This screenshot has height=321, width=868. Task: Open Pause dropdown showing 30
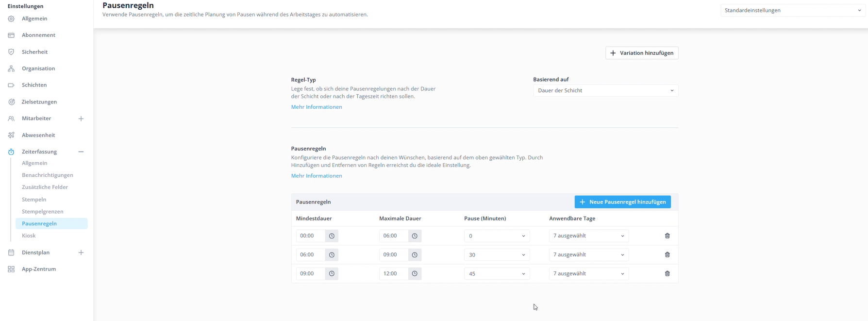click(497, 254)
